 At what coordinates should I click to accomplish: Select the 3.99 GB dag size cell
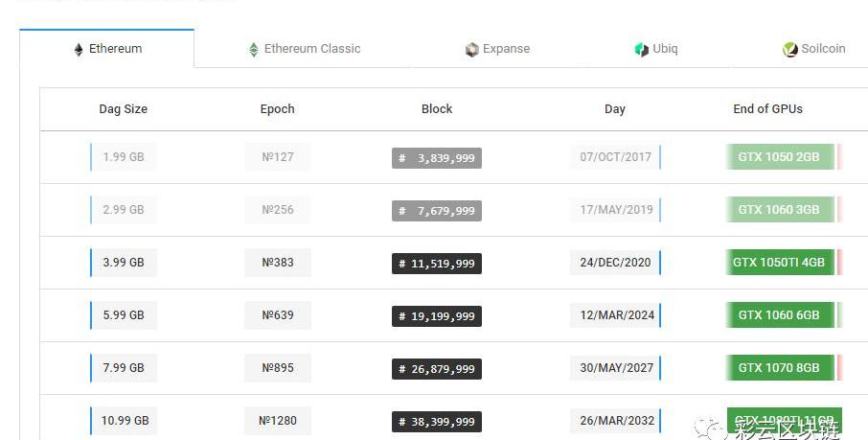click(x=123, y=262)
